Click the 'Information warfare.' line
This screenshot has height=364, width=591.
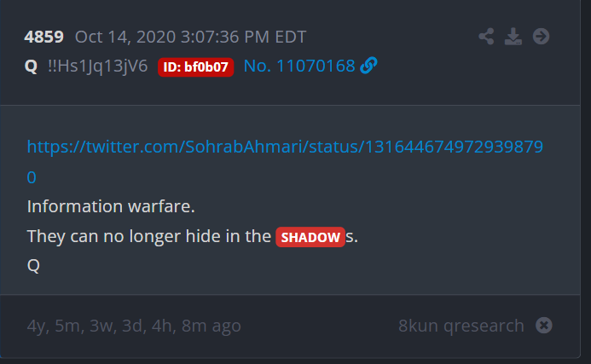(111, 206)
